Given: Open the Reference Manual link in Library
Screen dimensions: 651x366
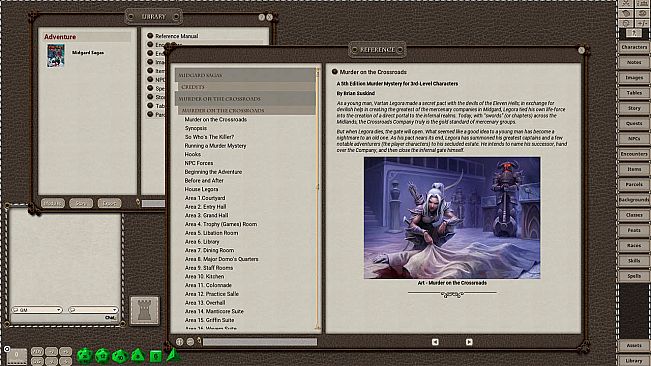Looking at the screenshot, I should click(176, 36).
